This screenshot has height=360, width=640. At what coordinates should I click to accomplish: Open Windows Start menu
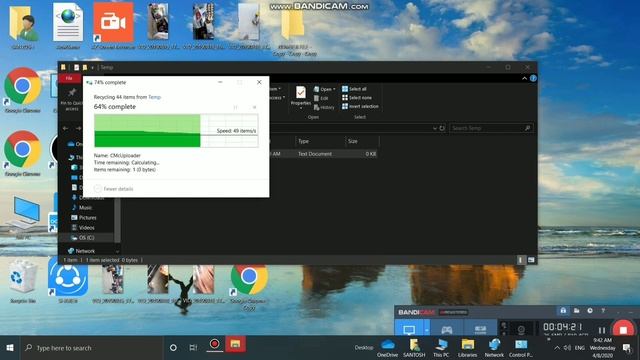click(x=10, y=348)
